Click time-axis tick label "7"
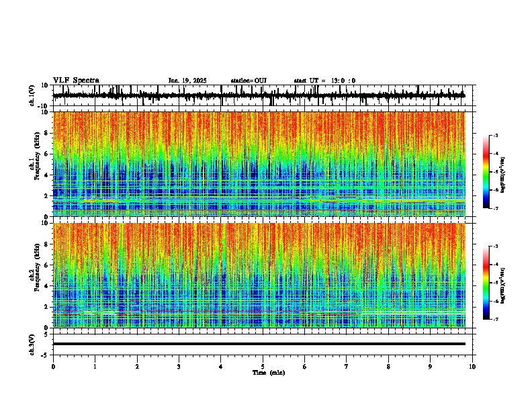The height and width of the screenshot is (411, 532). [347, 367]
